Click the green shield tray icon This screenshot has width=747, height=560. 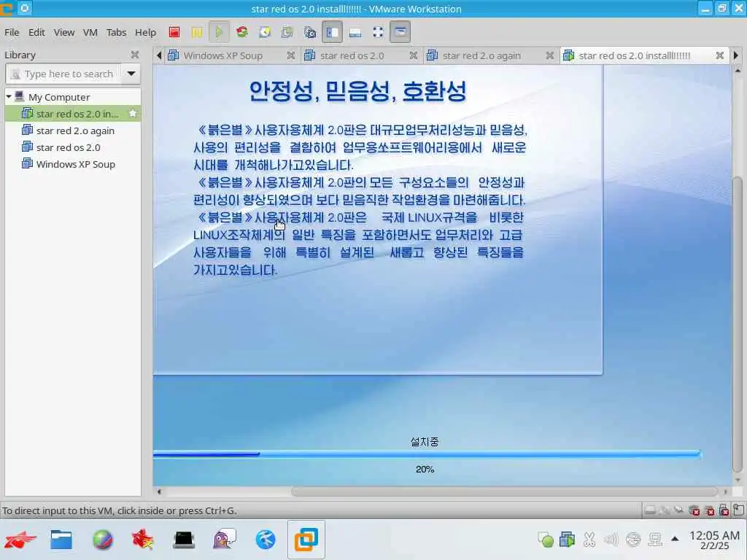(546, 540)
